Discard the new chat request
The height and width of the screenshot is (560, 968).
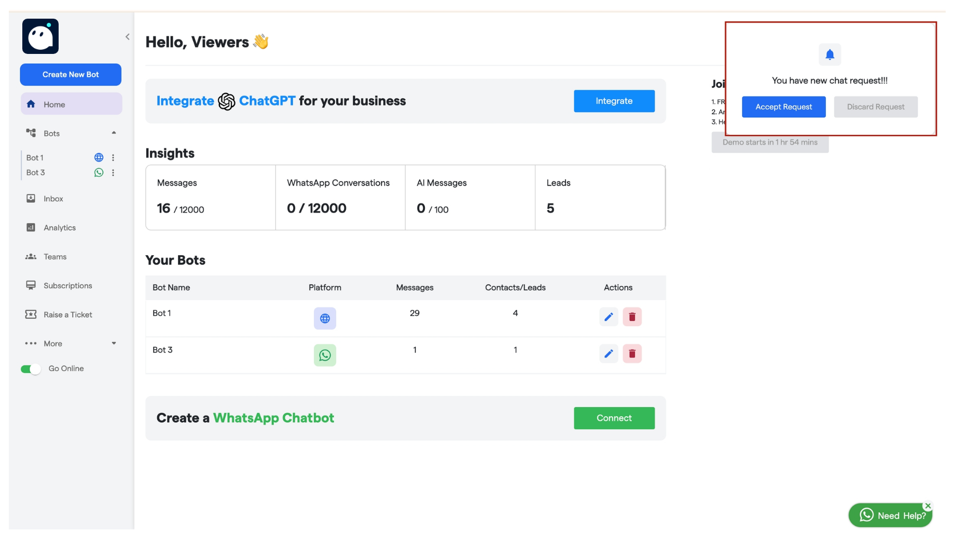pyautogui.click(x=876, y=107)
